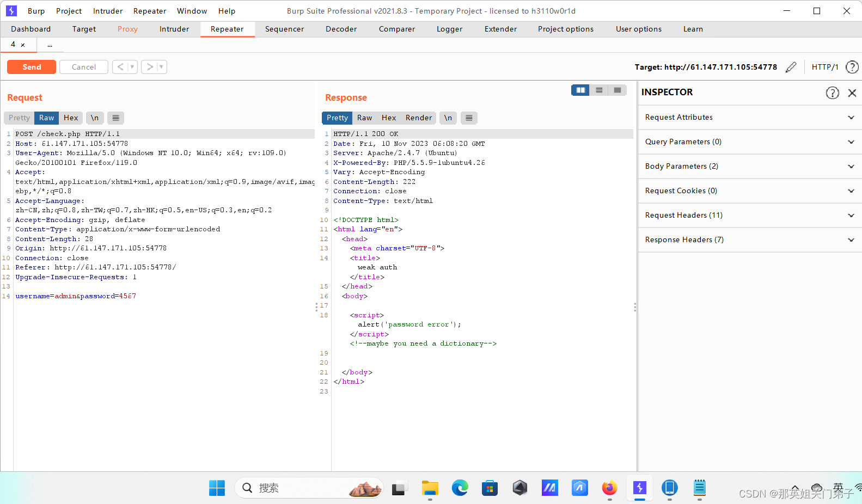Open the Burp menu
This screenshot has width=862, height=504.
coord(36,11)
